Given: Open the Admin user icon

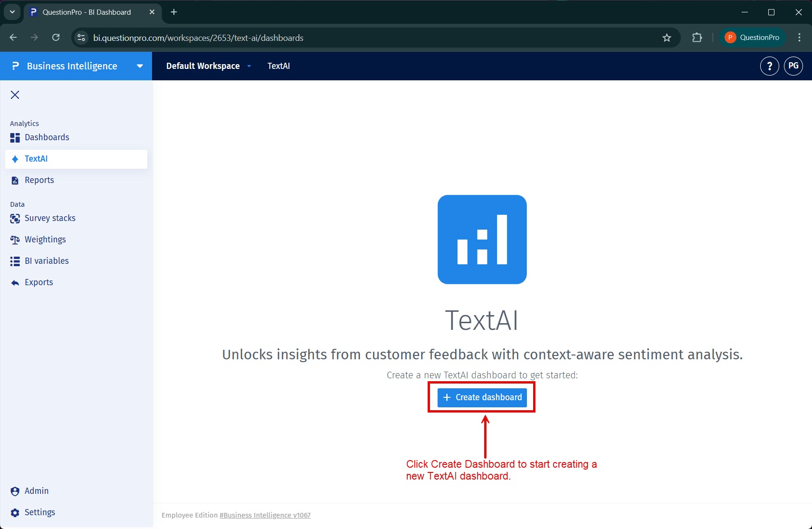Looking at the screenshot, I should (x=14, y=491).
